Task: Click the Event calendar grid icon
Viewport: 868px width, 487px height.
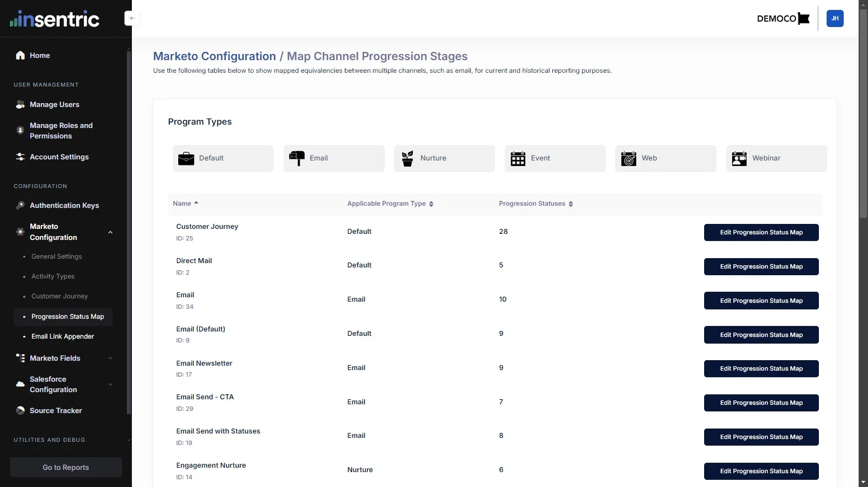Action: tap(518, 158)
